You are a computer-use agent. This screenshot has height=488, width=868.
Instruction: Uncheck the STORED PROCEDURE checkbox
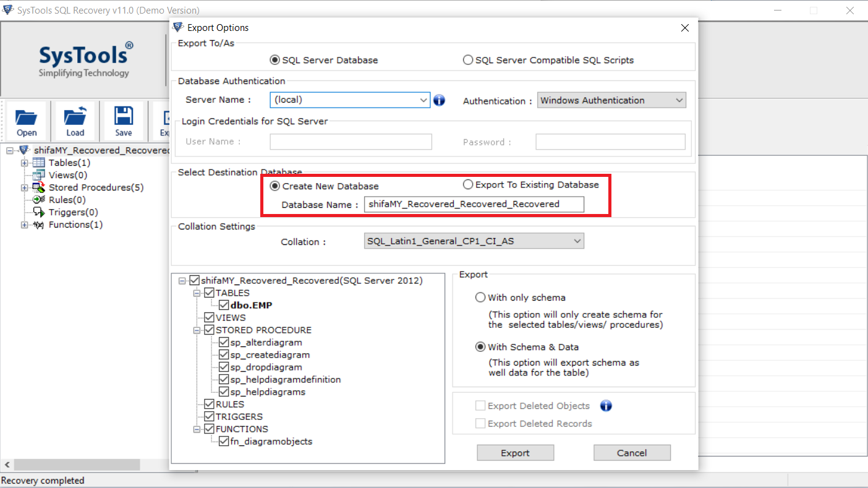coord(210,330)
